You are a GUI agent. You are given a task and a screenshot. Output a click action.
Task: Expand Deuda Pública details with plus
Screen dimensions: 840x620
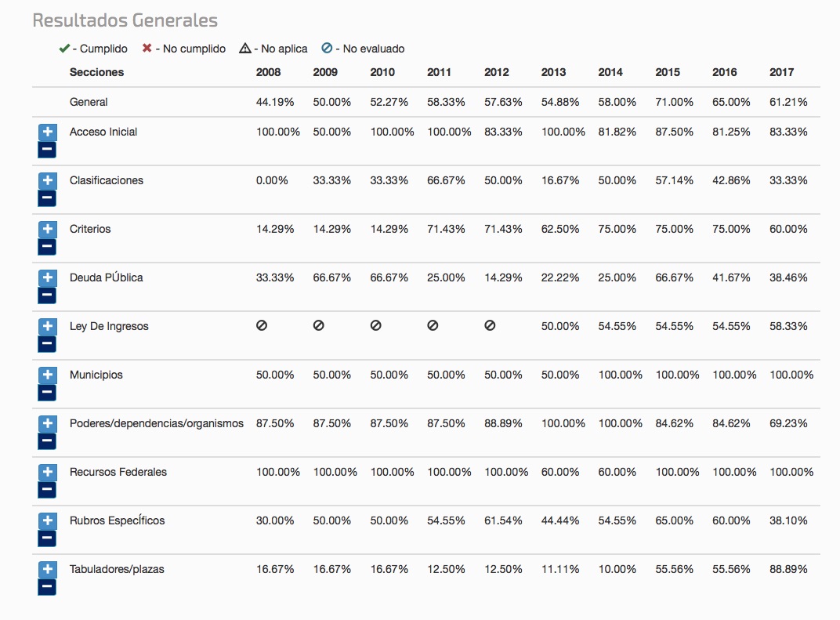tap(47, 278)
